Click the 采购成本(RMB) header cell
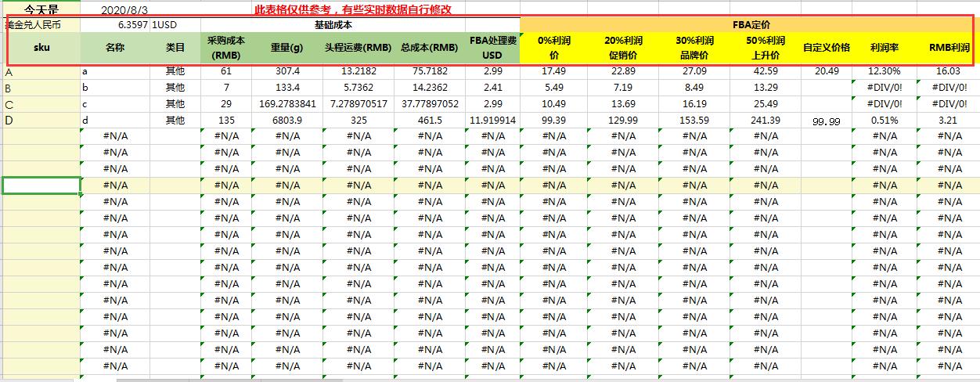980x382 pixels. click(226, 48)
